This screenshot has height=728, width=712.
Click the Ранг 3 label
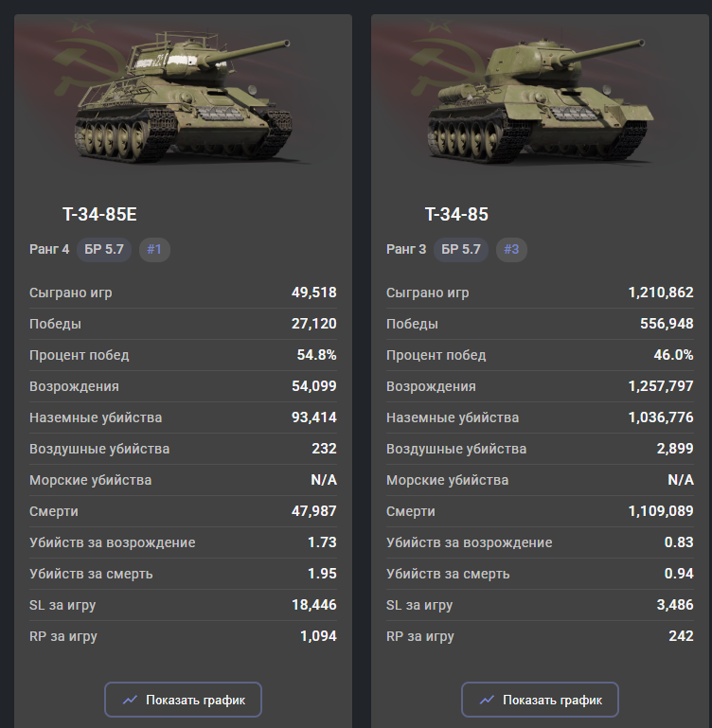pyautogui.click(x=406, y=250)
